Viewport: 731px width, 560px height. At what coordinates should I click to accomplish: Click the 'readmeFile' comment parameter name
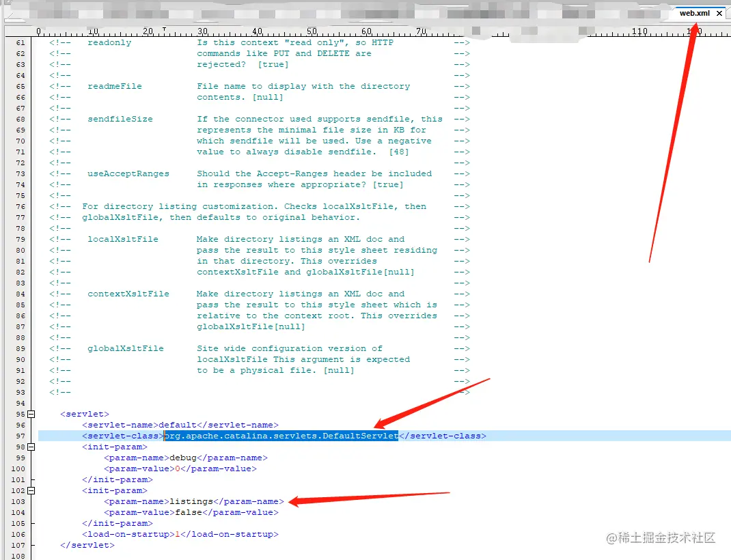(115, 86)
